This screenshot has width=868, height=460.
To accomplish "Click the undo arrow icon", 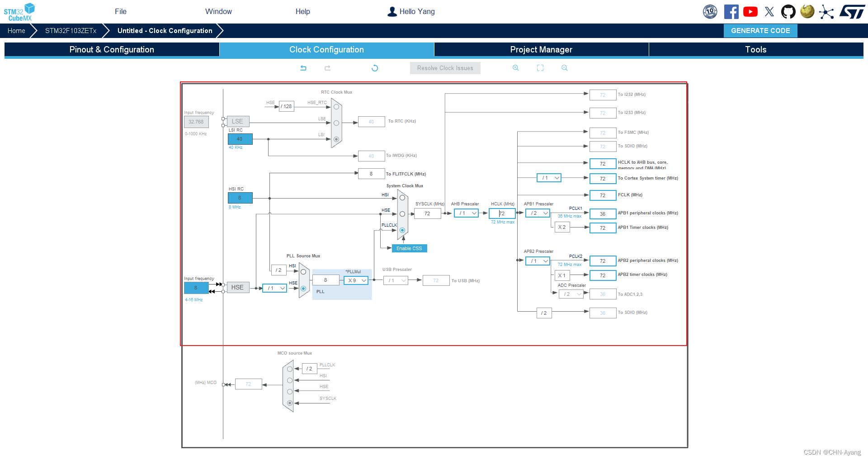I will (x=303, y=68).
